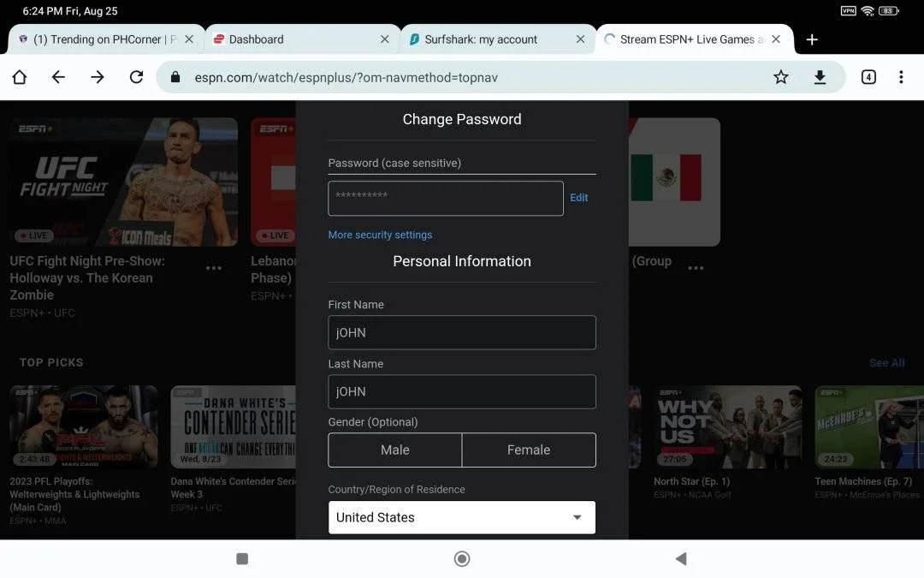
Task: Play 2023 PFL Playoffs thumbnail
Action: (x=84, y=427)
